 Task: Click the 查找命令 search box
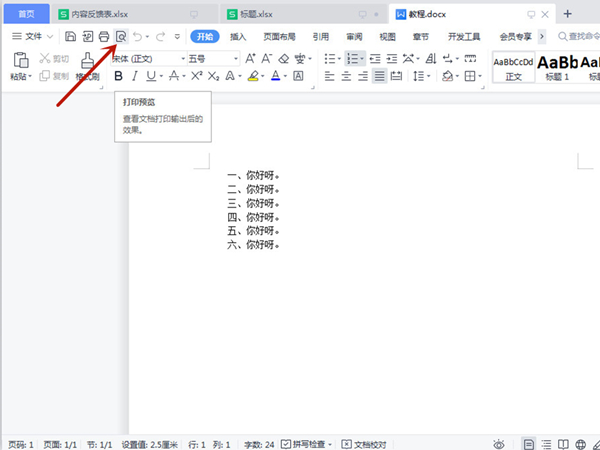578,36
